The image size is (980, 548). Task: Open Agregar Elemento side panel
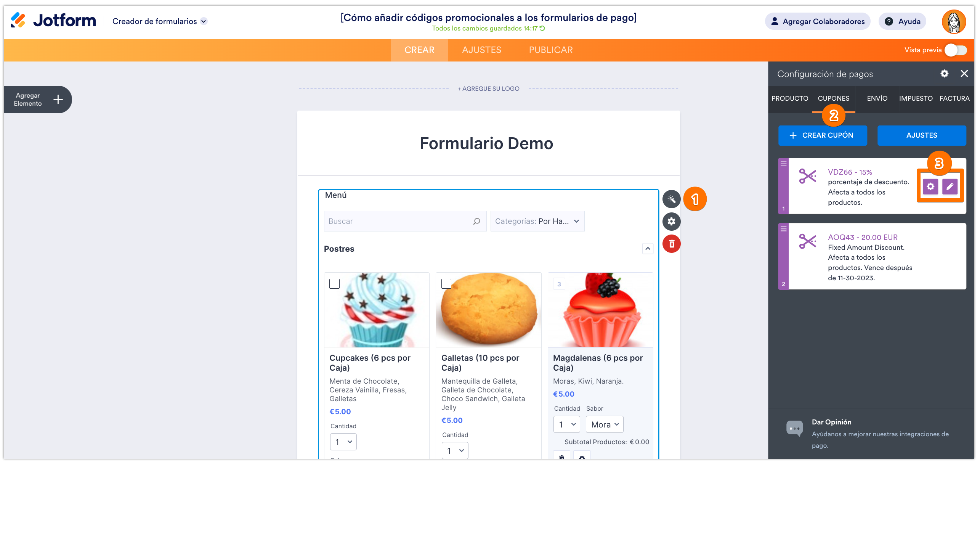[x=38, y=100]
